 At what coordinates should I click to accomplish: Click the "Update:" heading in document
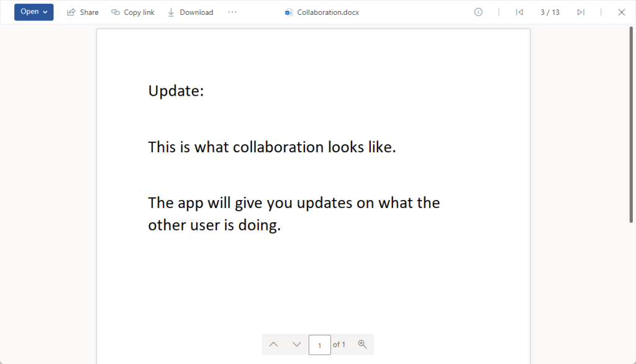point(176,91)
